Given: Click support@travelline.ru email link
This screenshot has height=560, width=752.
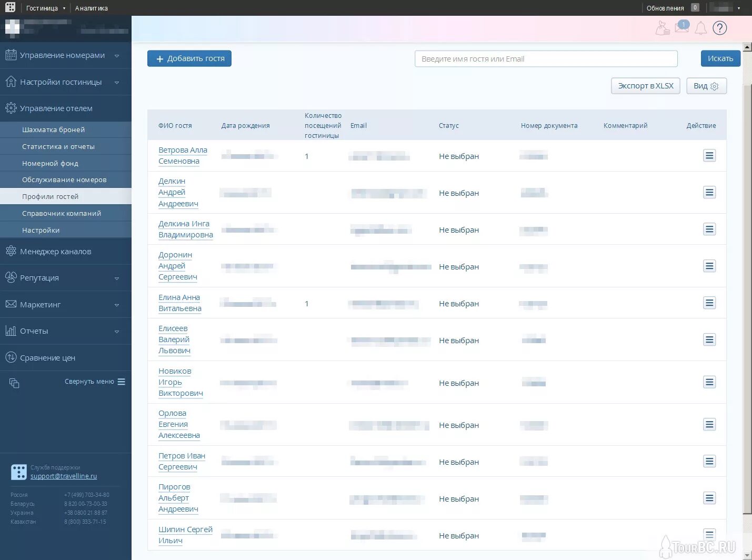Looking at the screenshot, I should [x=64, y=476].
